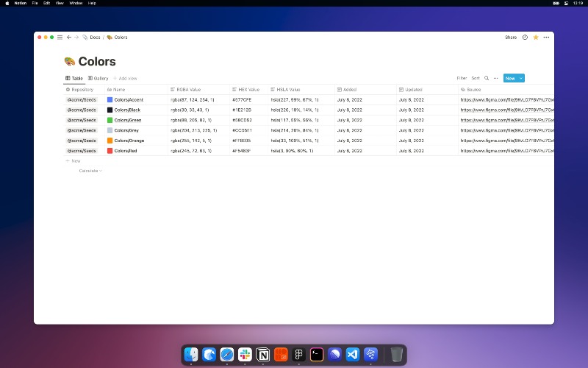Screen dimensions: 588x368
Task: Click the palette emoji page icon
Action: pos(70,61)
